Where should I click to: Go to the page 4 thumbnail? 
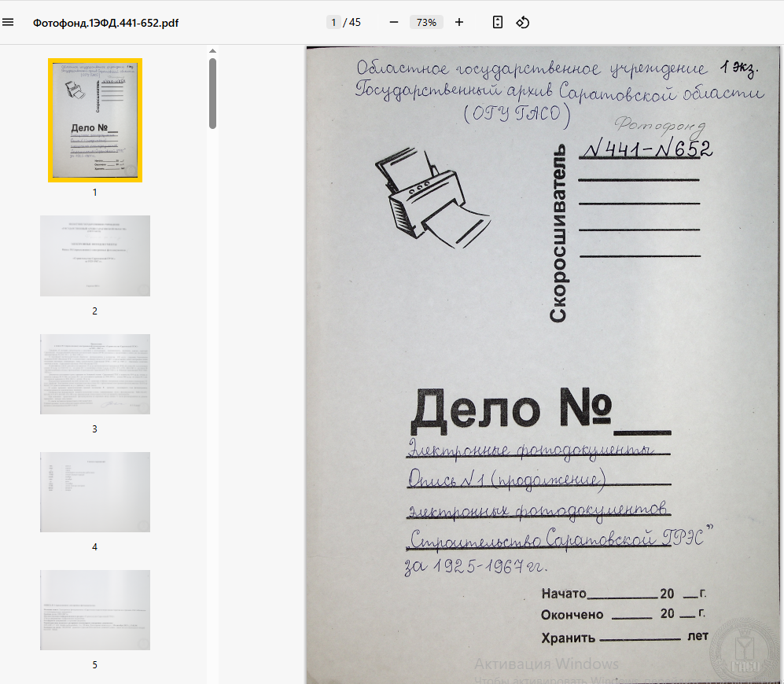[x=94, y=492]
